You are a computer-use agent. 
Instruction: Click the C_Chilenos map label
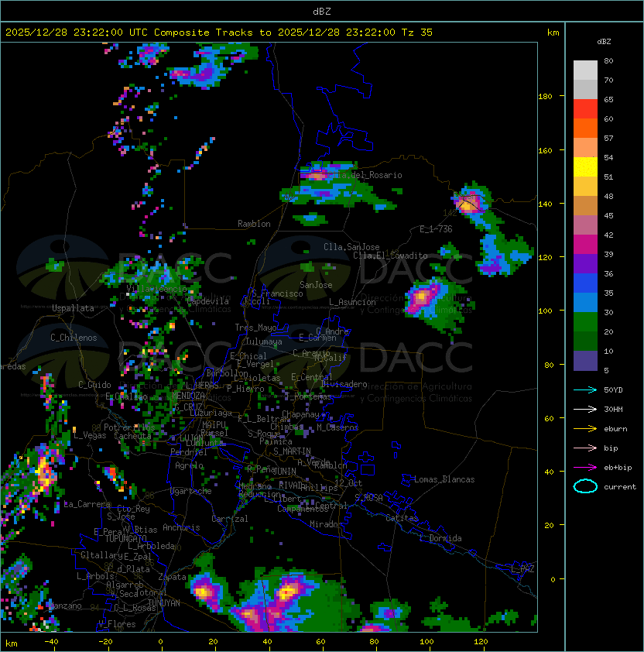tap(74, 338)
